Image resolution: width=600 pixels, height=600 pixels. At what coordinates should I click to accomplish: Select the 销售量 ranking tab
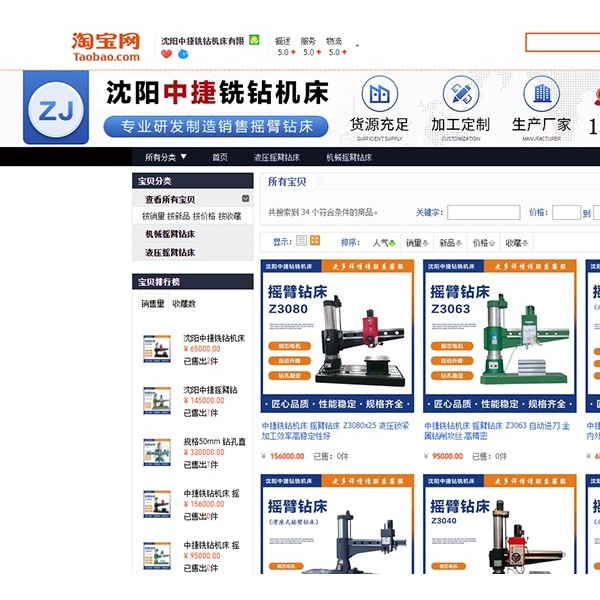point(153,304)
